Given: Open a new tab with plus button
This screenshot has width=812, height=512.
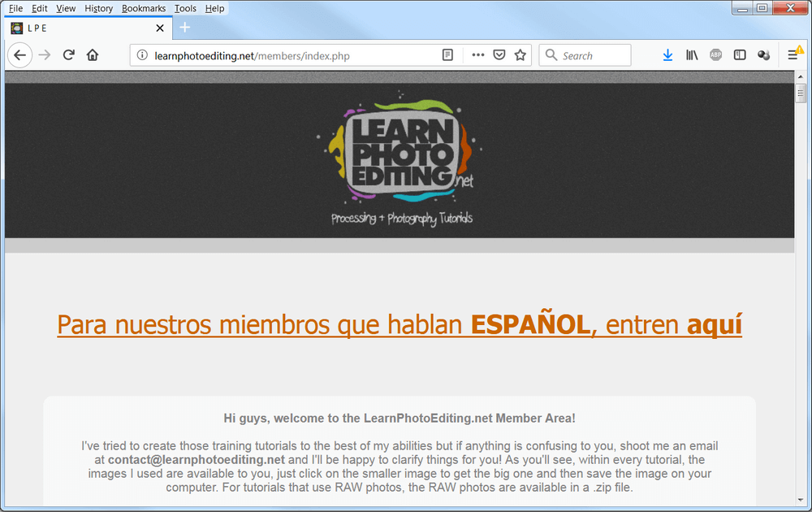Looking at the screenshot, I should [185, 28].
